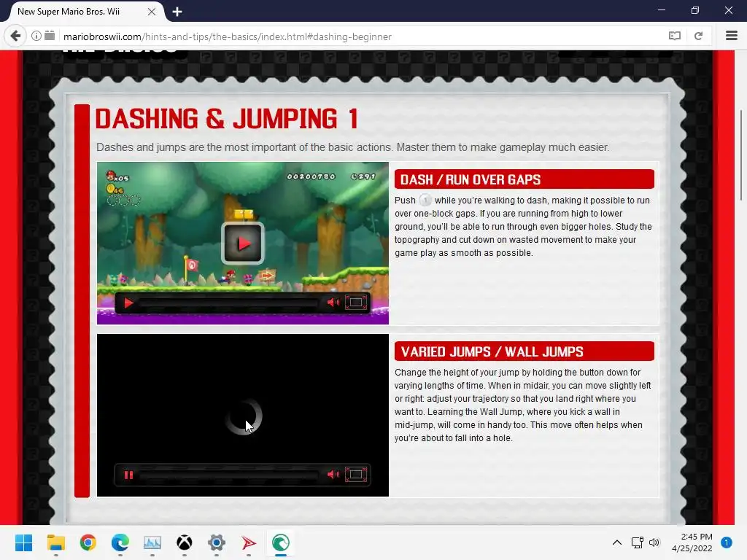Open the red arrow app on the taskbar
Image resolution: width=747 pixels, height=560 pixels.
(x=248, y=542)
